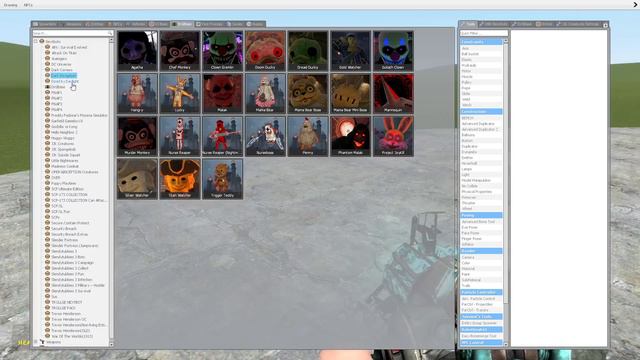
Task: Select the Goliath Clown spawn icon
Action: point(393,51)
